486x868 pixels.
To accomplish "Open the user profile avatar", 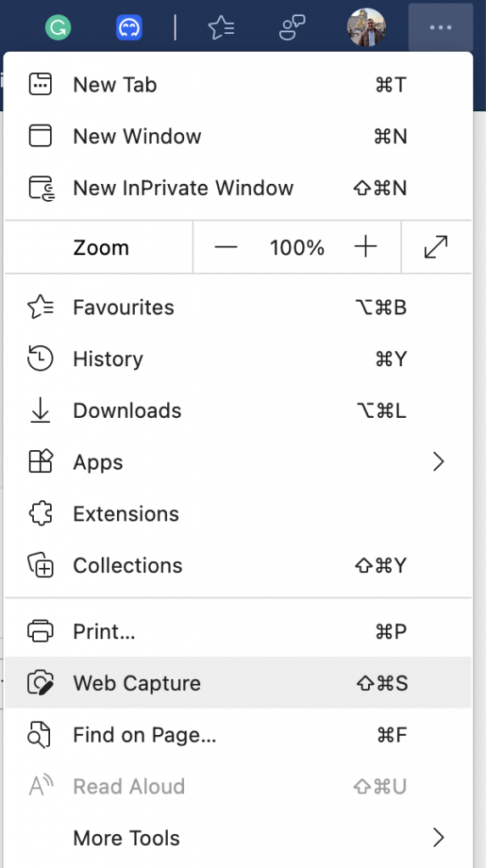I will 366,27.
